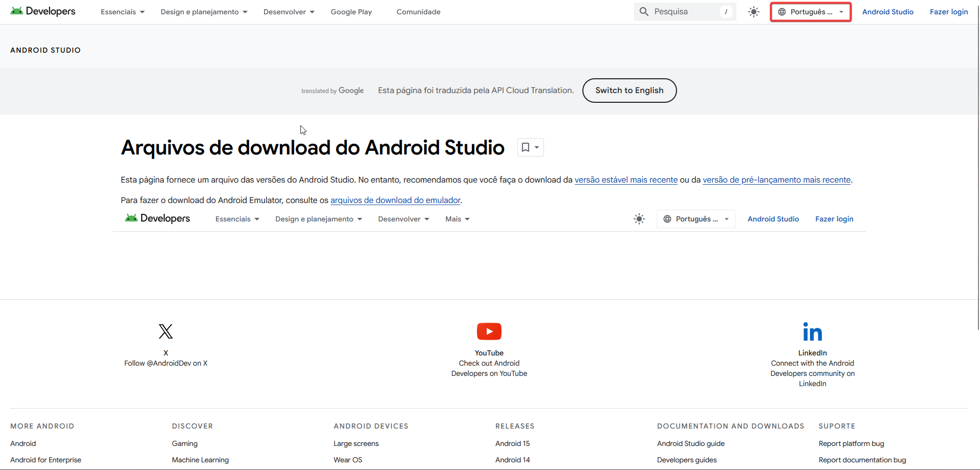Viewport: 980px width, 470px height.
Task: Expand Design e planejamento in embedded header
Action: (319, 219)
